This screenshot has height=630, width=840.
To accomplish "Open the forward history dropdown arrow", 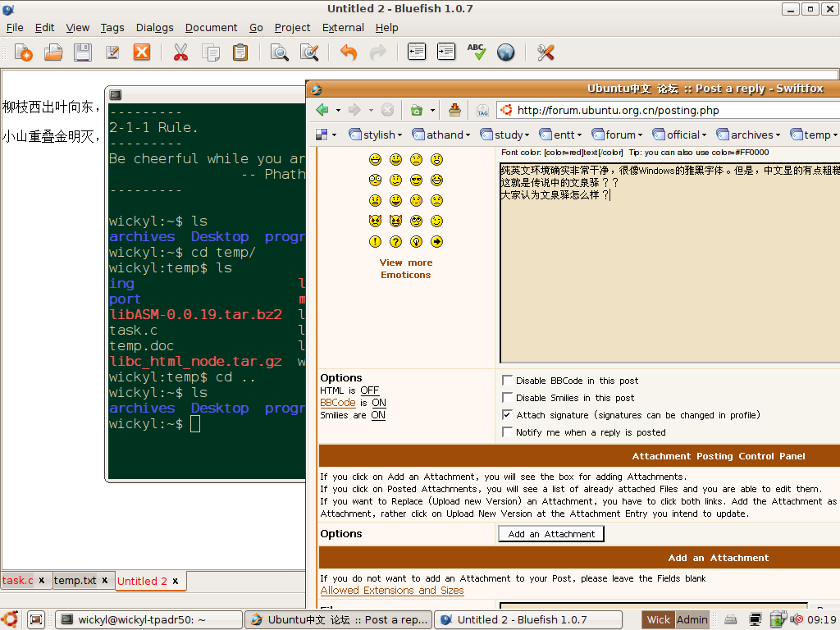I will coord(370,111).
